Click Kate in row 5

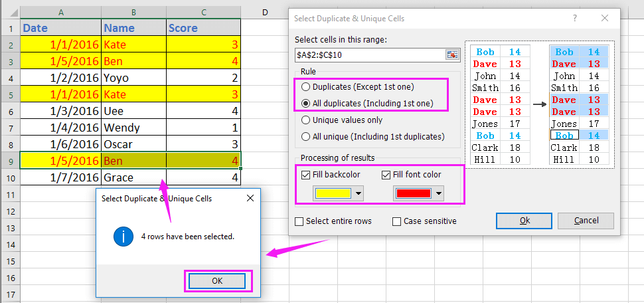pyautogui.click(x=133, y=94)
